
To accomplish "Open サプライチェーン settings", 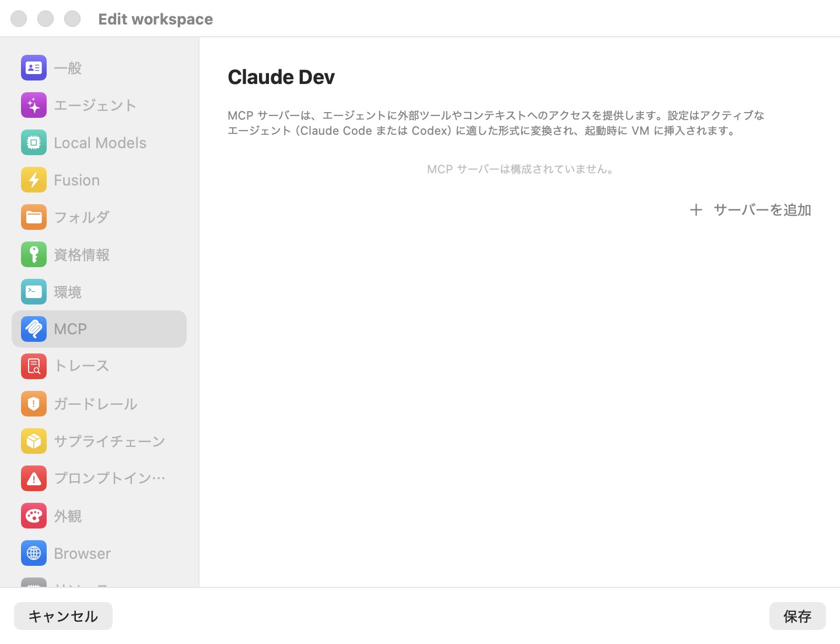I will 99,441.
